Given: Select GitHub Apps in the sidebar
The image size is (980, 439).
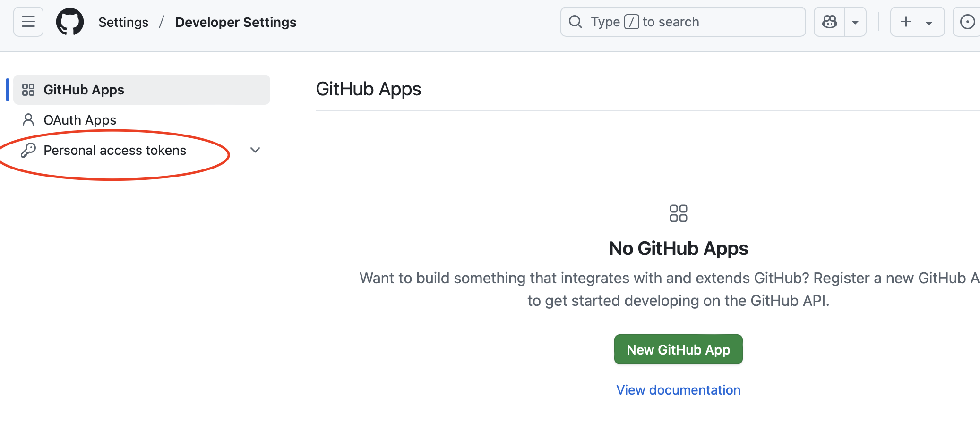Looking at the screenshot, I should 142,90.
